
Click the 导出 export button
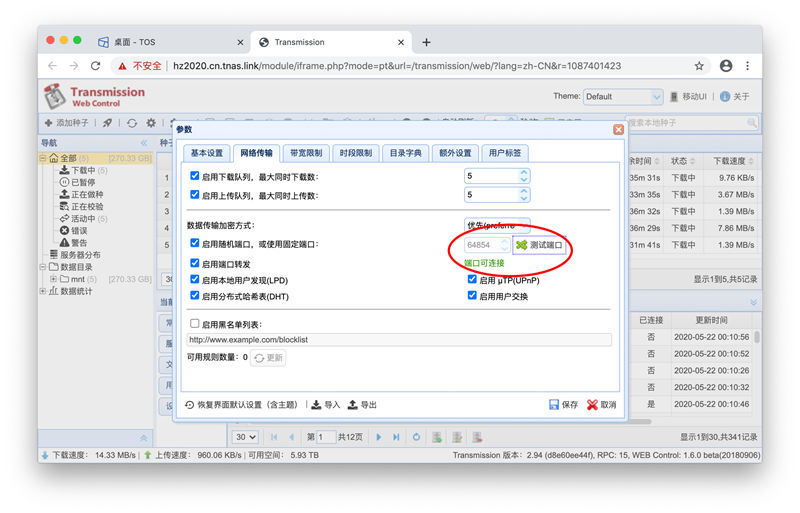point(362,405)
